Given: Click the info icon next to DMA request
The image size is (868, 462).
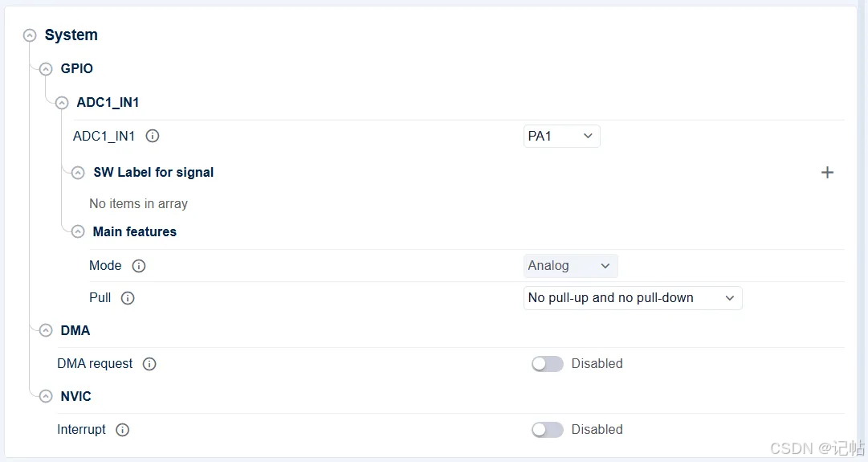Looking at the screenshot, I should click(x=149, y=364).
